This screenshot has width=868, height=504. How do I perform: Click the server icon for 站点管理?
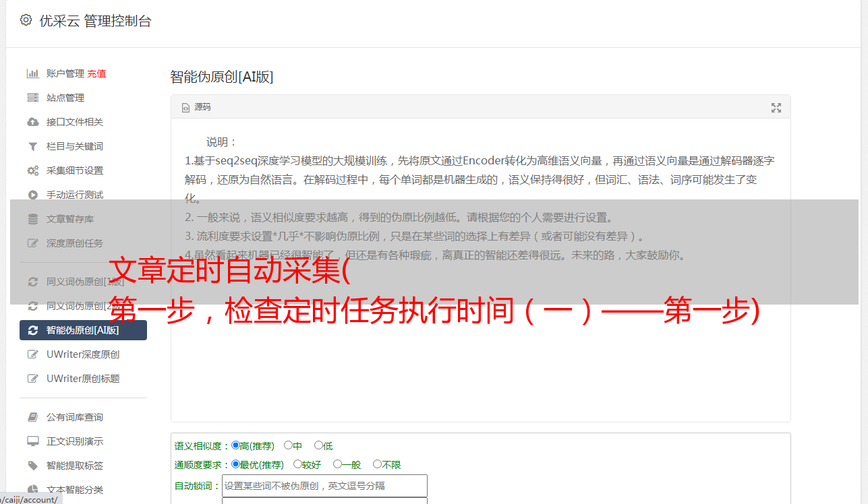click(32, 98)
